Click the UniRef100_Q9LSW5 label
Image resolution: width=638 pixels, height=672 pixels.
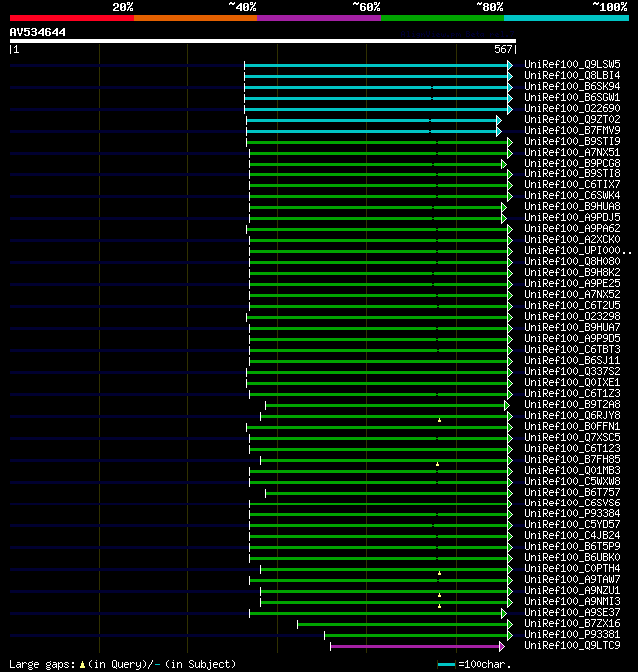[572, 64]
